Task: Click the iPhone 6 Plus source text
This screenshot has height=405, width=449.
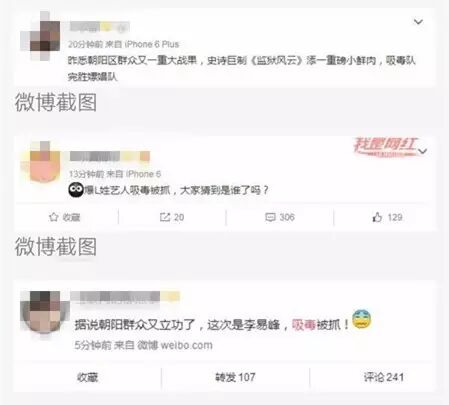Action: point(152,44)
